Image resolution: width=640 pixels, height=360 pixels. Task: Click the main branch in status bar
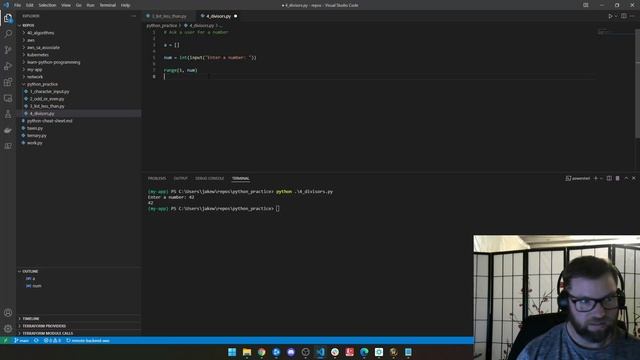click(x=21, y=340)
